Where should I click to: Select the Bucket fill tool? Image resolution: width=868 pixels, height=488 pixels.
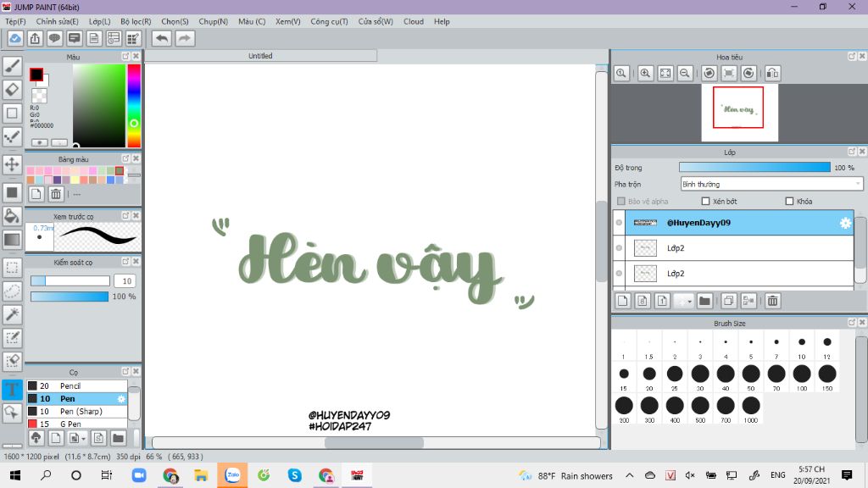point(12,216)
